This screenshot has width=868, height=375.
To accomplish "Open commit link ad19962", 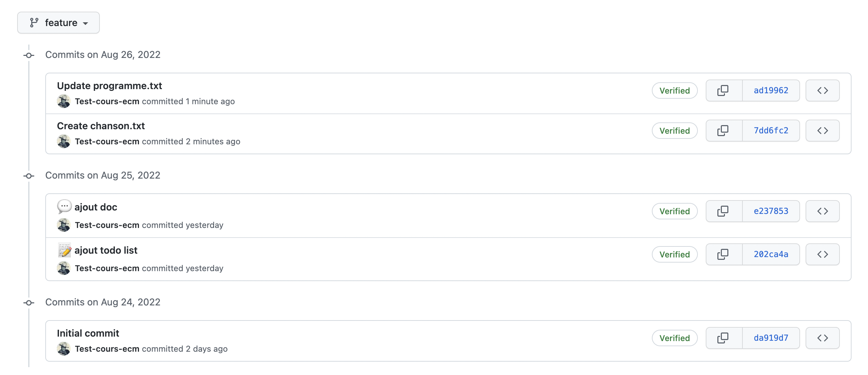I will [771, 89].
